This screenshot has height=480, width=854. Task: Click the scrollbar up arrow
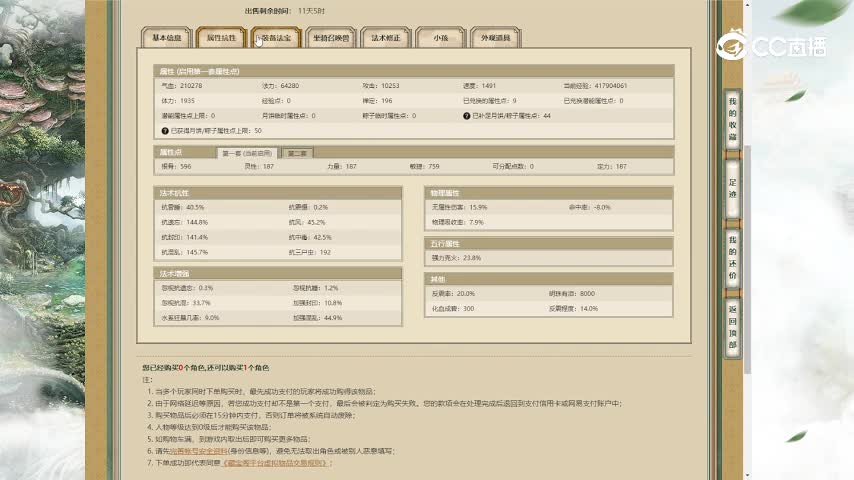747,4
